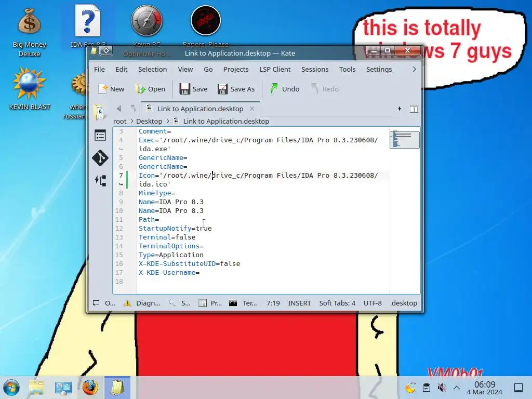Open the Documents sidebar panel icon
The width and height of the screenshot is (532, 399).
pos(100,113)
